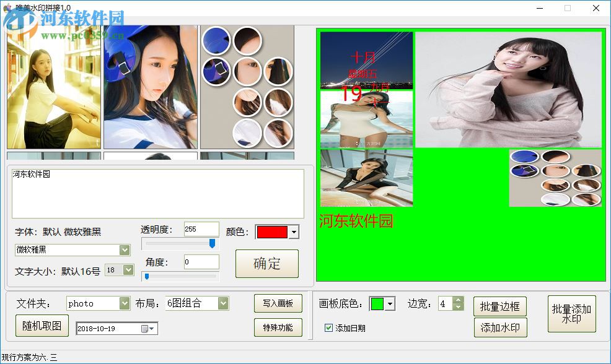
Task: Open the 微软雅黑 font dropdown
Action: (x=125, y=249)
